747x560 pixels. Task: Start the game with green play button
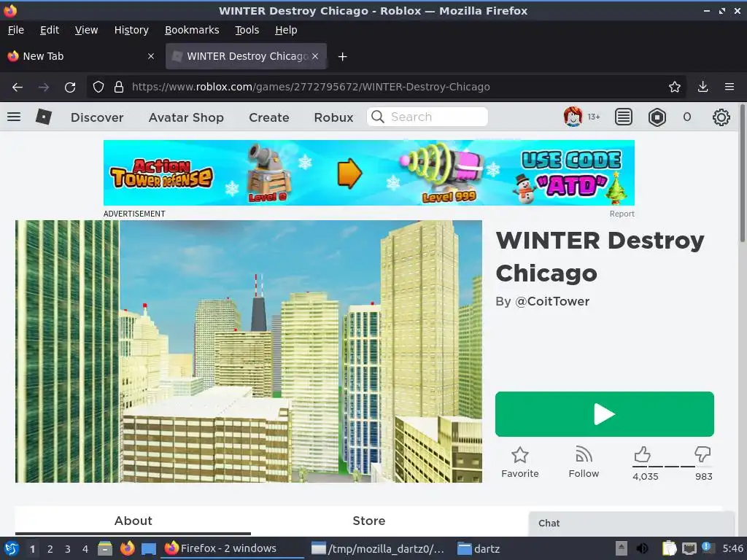tap(605, 414)
